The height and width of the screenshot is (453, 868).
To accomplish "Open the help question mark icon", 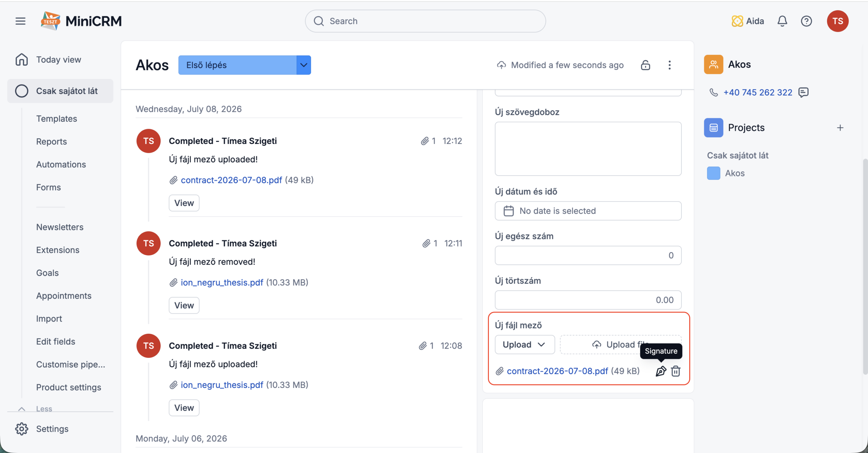I will tap(806, 21).
